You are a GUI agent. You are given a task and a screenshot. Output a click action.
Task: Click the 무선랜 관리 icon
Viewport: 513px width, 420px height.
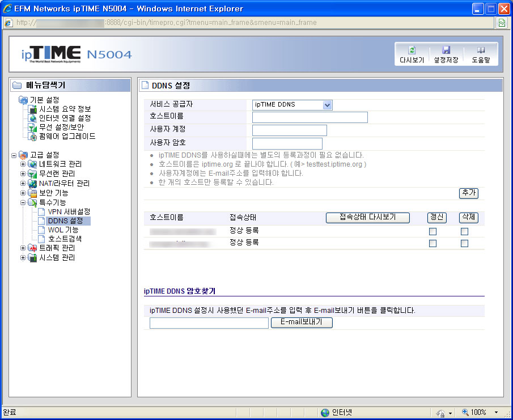pyautogui.click(x=32, y=173)
